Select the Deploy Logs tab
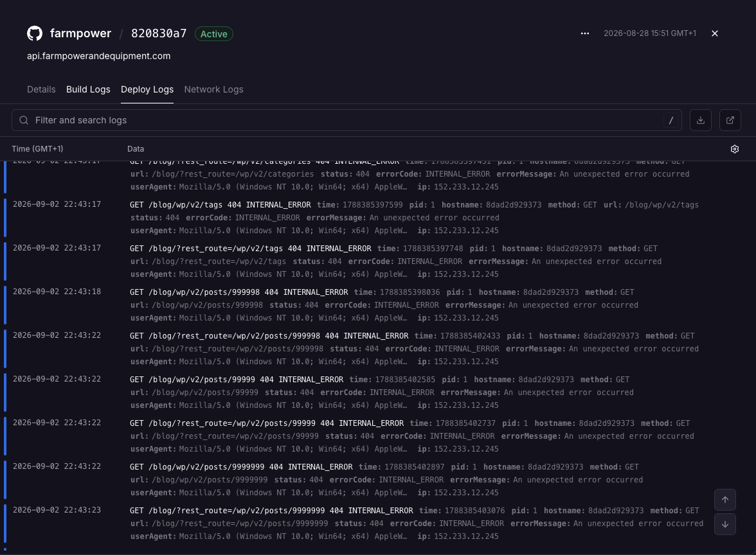 (x=147, y=90)
